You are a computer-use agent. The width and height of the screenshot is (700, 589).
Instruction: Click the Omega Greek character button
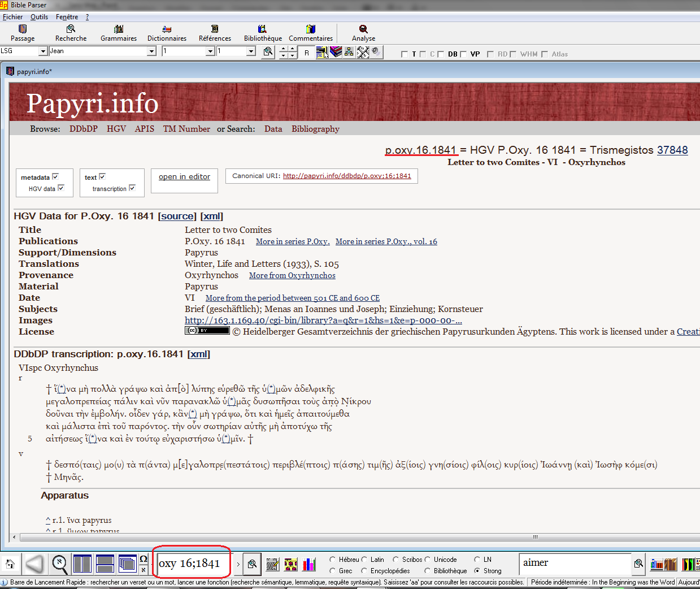pyautogui.click(x=144, y=559)
